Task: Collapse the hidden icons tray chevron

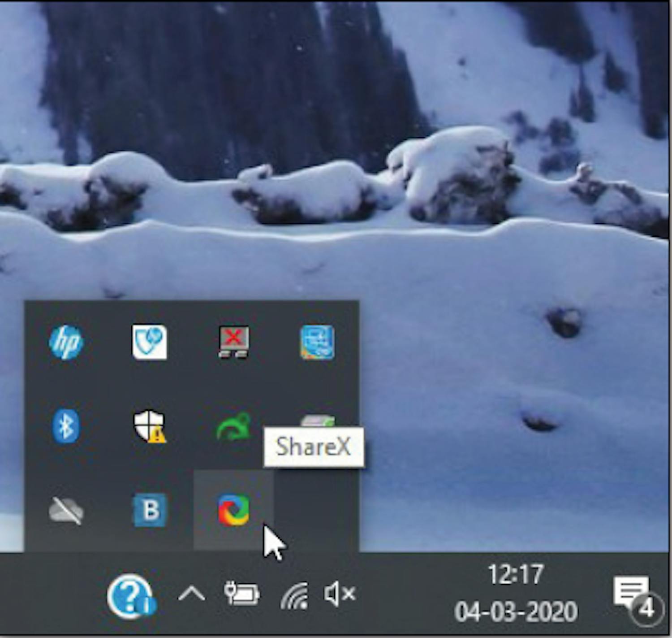Action: tap(192, 595)
